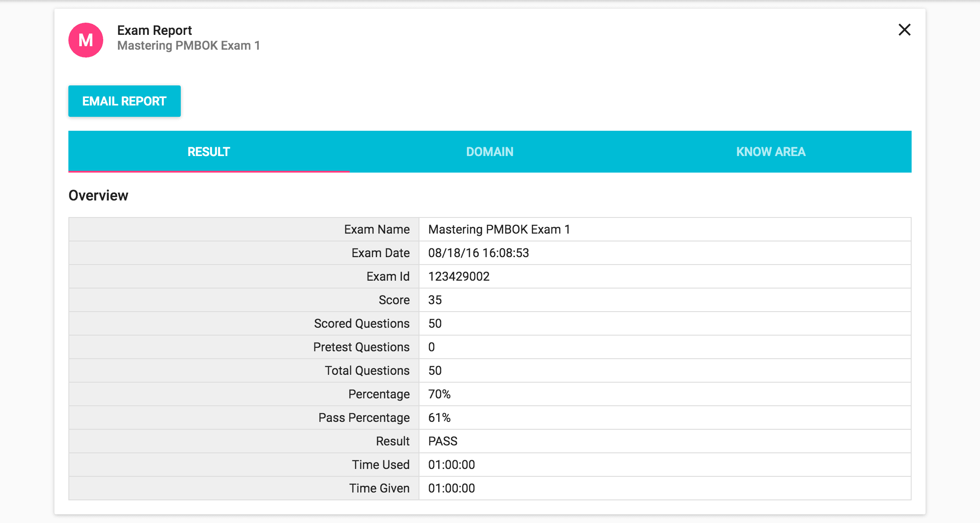Click the Percentage field value 70%
The image size is (980, 523).
click(x=438, y=394)
